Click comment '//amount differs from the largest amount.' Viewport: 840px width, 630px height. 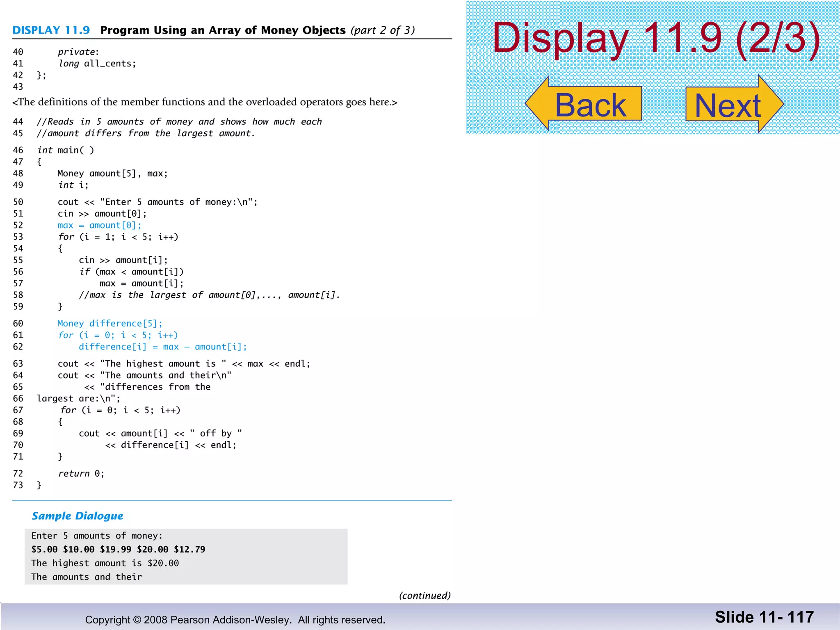point(146,133)
